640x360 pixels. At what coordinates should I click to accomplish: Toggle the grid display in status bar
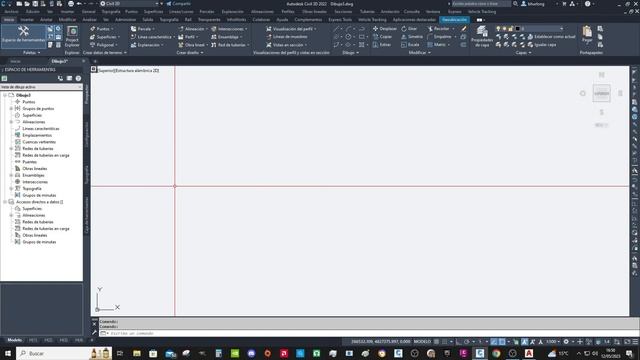pos(437,342)
